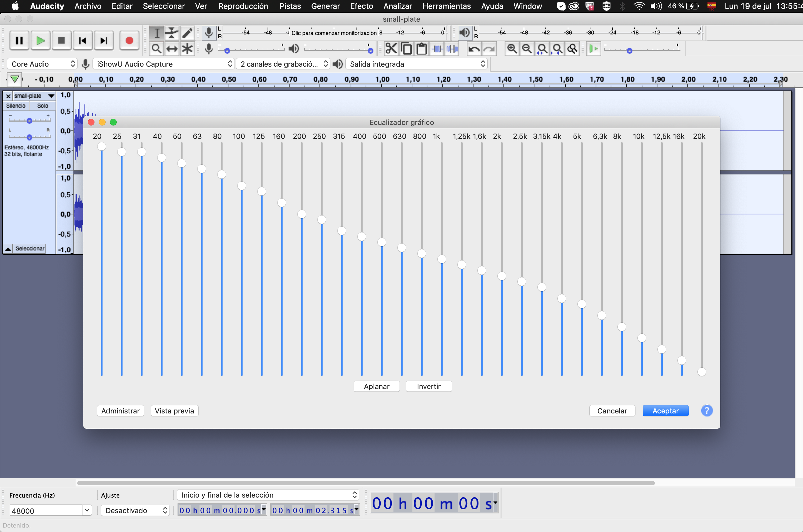Image resolution: width=803 pixels, height=532 pixels.
Task: Click the Paste clipboard icon
Action: point(421,49)
